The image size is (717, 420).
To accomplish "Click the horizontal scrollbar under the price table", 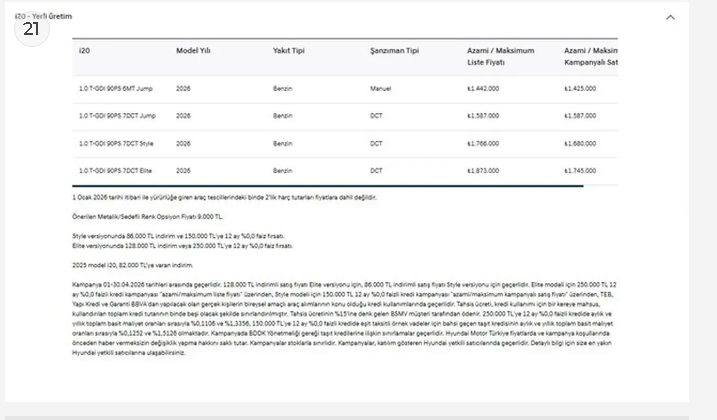I will pos(327,186).
